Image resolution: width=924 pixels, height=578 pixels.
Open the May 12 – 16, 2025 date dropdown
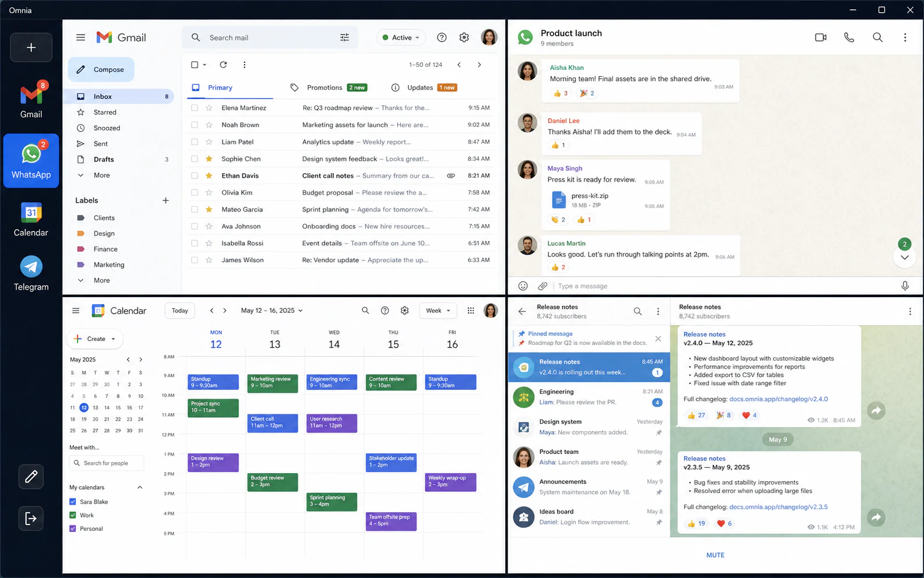tap(272, 311)
